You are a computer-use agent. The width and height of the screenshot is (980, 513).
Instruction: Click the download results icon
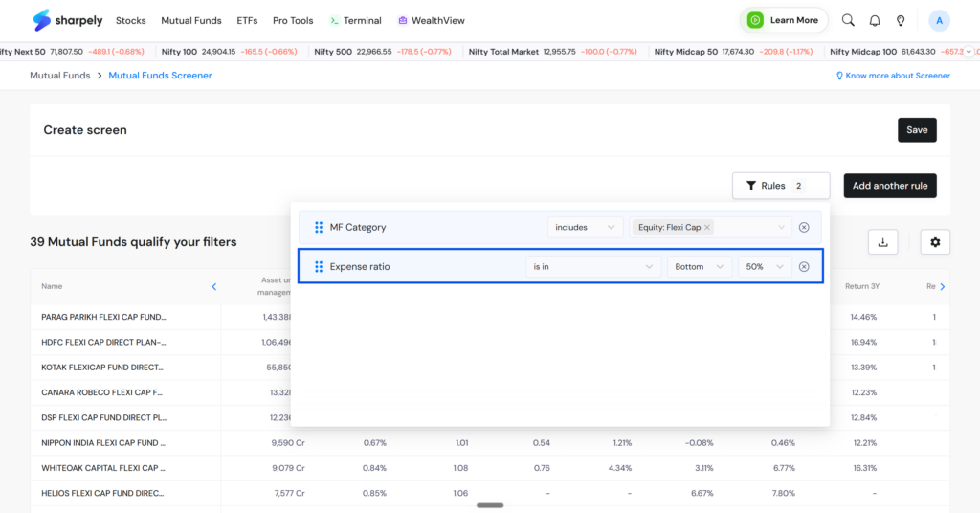(882, 242)
